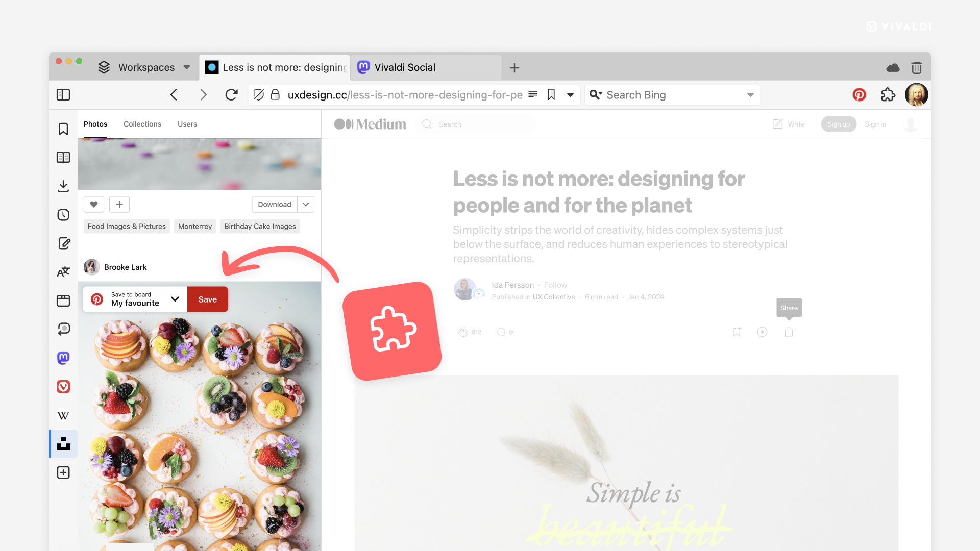Switch to the Collections tab
This screenshot has width=980, height=551.
142,123
